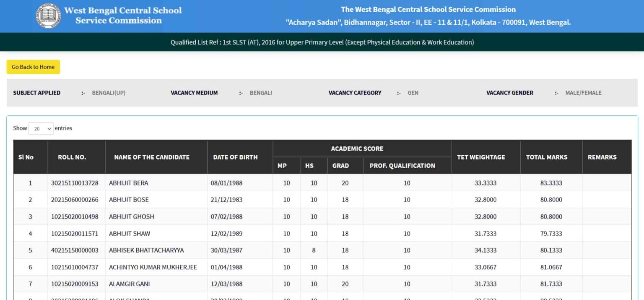Click the Go Back to Home button
Screen dimensions: 644x300
point(33,67)
